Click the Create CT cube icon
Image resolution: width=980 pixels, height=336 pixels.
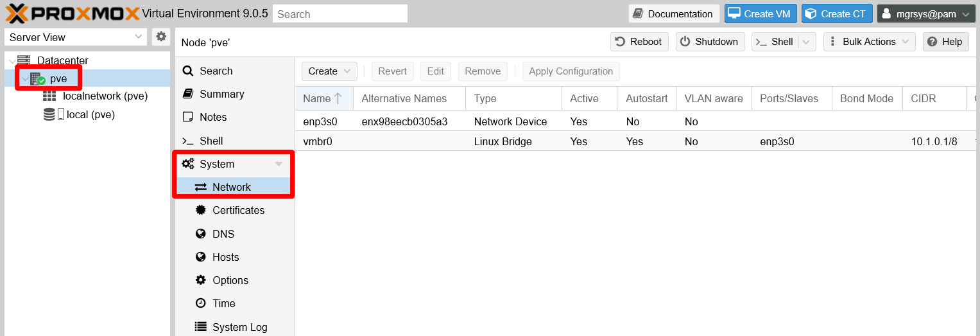[x=811, y=13]
